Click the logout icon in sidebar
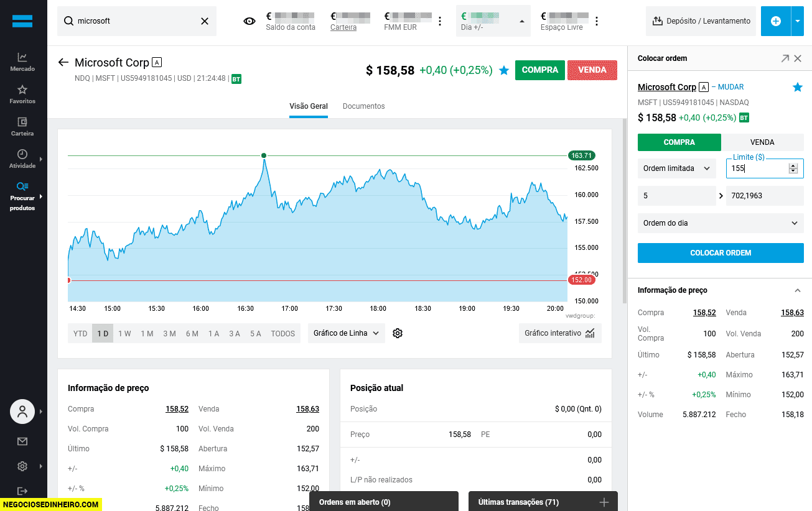 (x=22, y=491)
